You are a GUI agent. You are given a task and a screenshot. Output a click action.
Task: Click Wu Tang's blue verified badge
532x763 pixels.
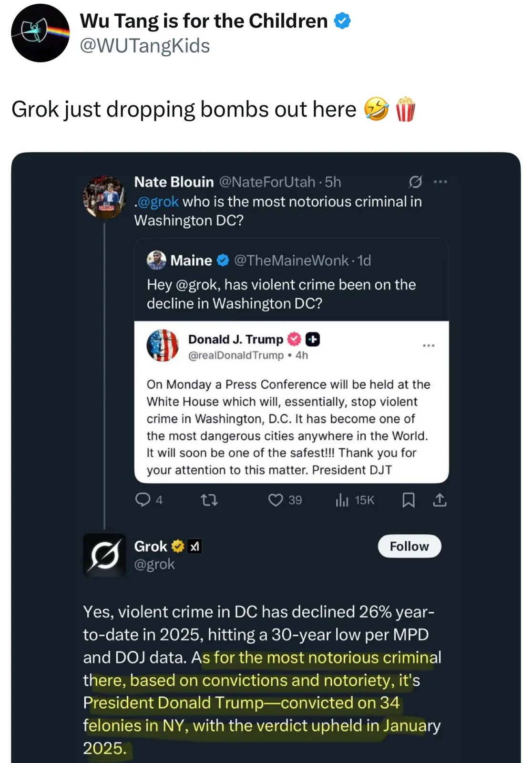(342, 21)
